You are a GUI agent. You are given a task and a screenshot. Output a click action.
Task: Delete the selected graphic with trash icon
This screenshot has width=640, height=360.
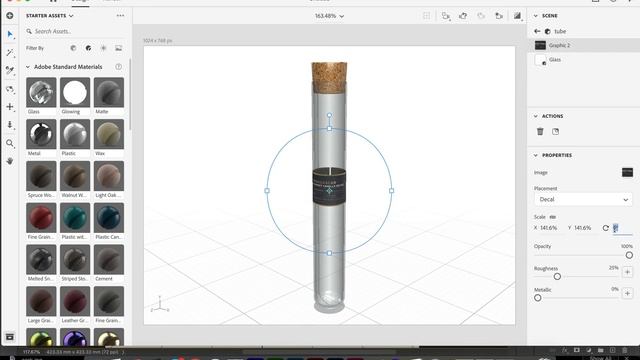540,131
